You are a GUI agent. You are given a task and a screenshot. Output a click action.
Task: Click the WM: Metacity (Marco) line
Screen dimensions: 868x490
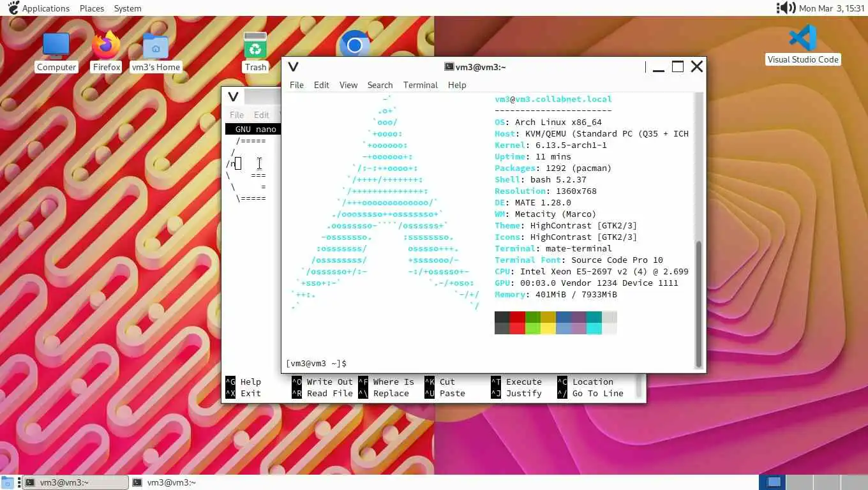(546, 214)
